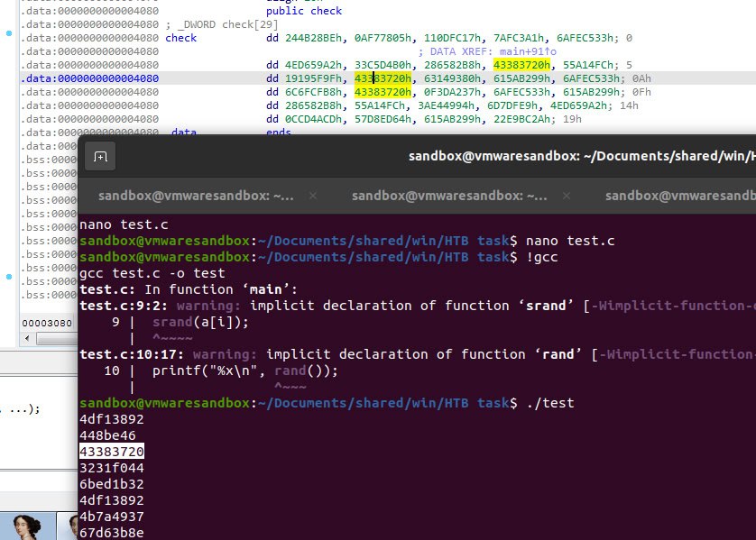Select value 63149380h in the check array
This screenshot has width=756, height=540.
pos(452,78)
